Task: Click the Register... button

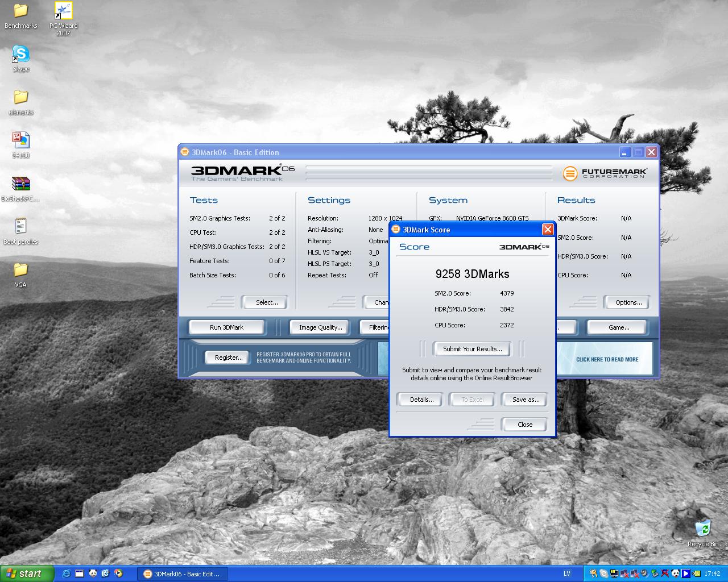Action: 228,357
